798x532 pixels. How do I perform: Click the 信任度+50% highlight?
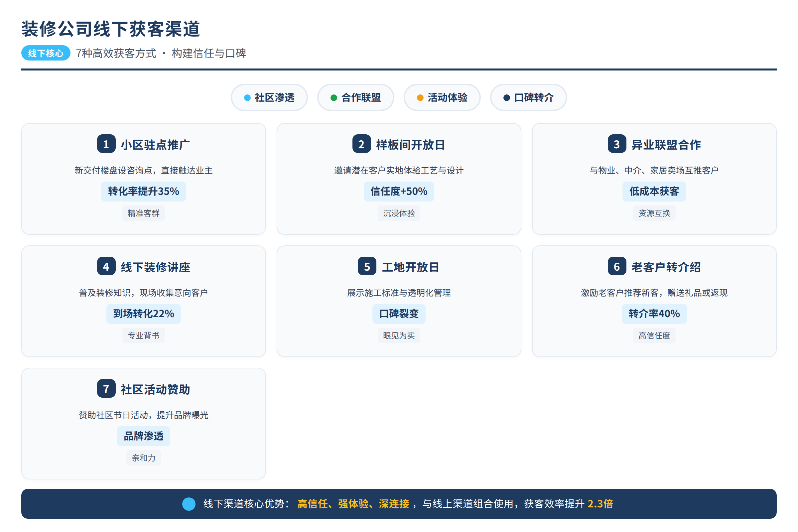(x=399, y=192)
